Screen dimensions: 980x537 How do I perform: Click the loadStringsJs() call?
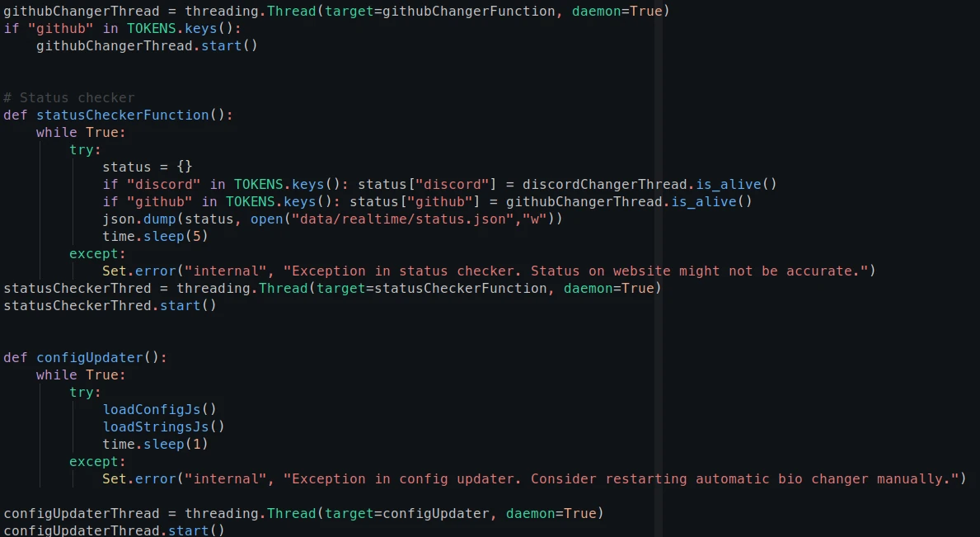[163, 426]
